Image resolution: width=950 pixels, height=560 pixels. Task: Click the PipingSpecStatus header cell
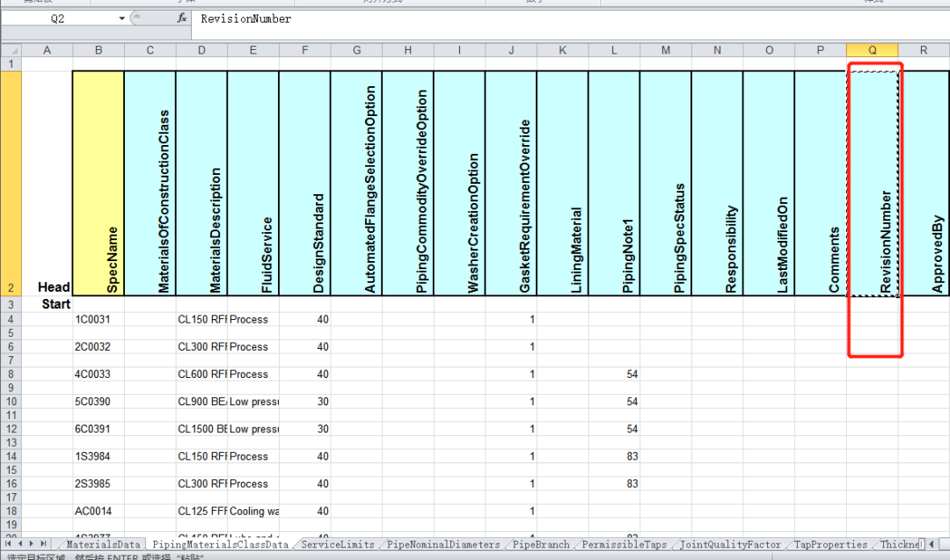click(x=665, y=184)
